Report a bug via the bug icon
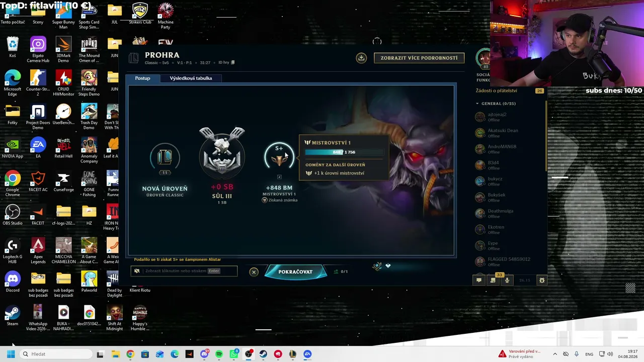 click(542, 280)
